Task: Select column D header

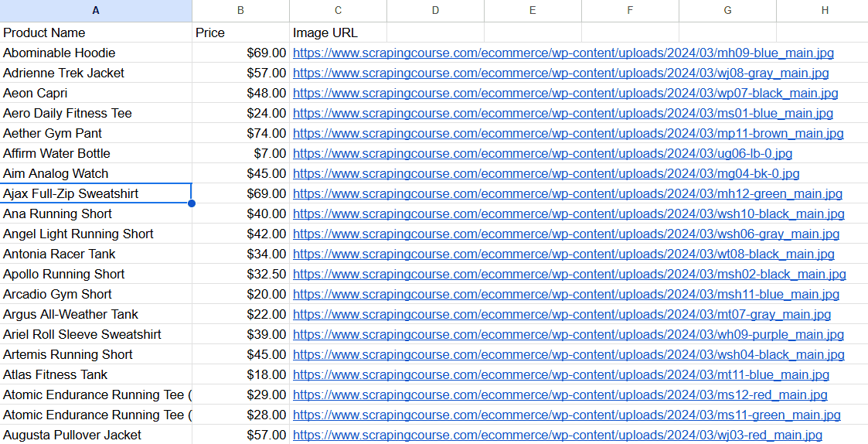Action: 436,11
